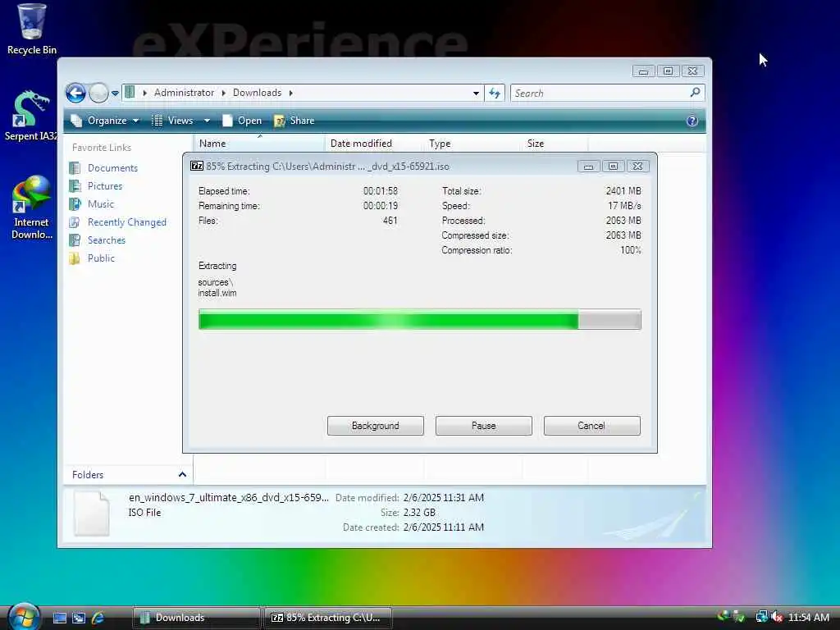Click the Background button in 7-Zip dialog
Screen dimensions: 840x630
(375, 426)
